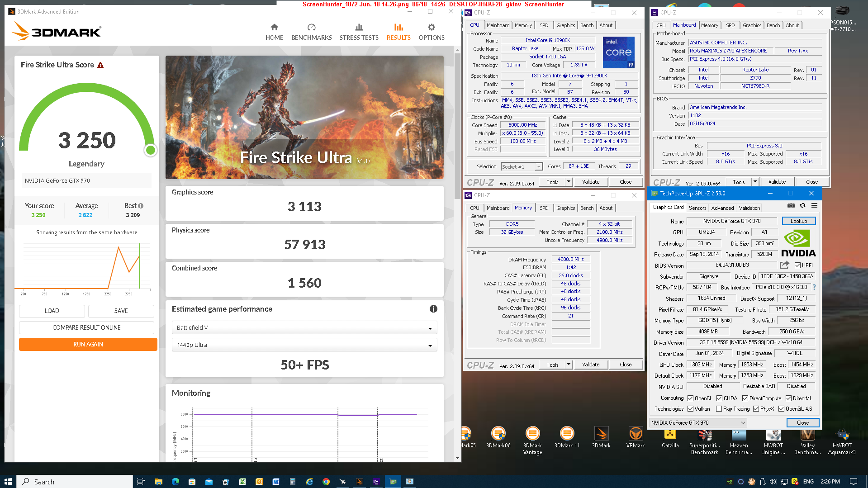Click the warning triangle beside Fire Strike Ultra Score
The height and width of the screenshot is (488, 868).
click(x=100, y=65)
